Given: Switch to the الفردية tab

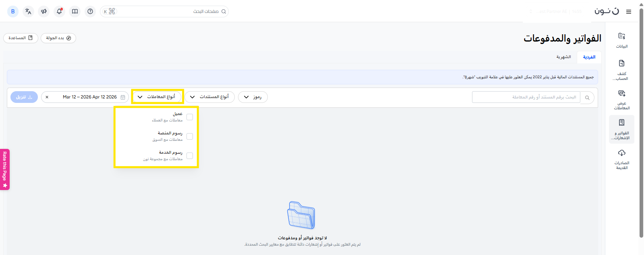Looking at the screenshot, I should click(x=589, y=57).
